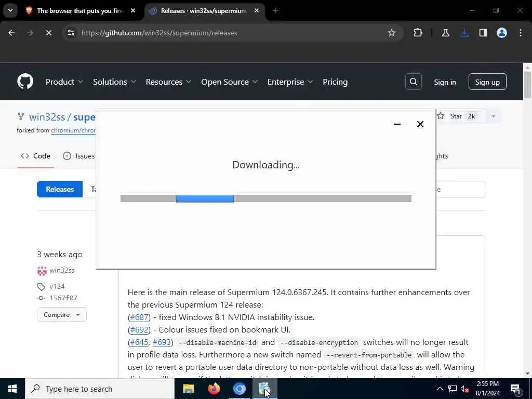The width and height of the screenshot is (532, 399).
Task: Close the Brave browser tab
Action: point(133,11)
